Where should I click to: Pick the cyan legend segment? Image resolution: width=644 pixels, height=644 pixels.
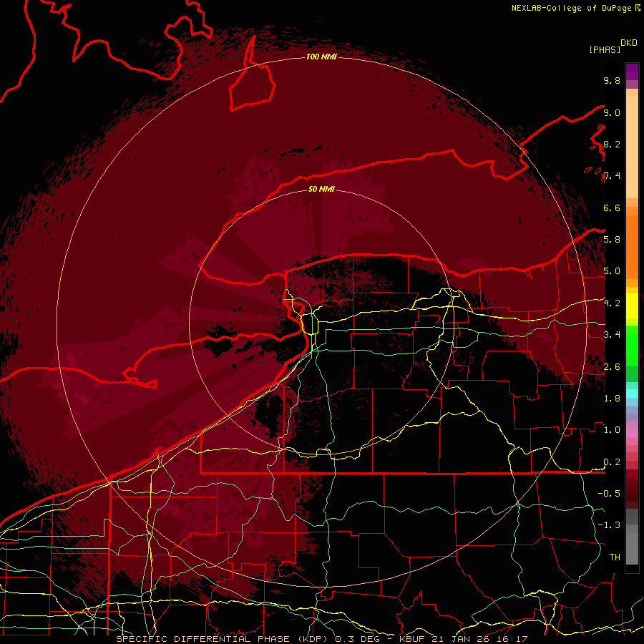pos(632,393)
